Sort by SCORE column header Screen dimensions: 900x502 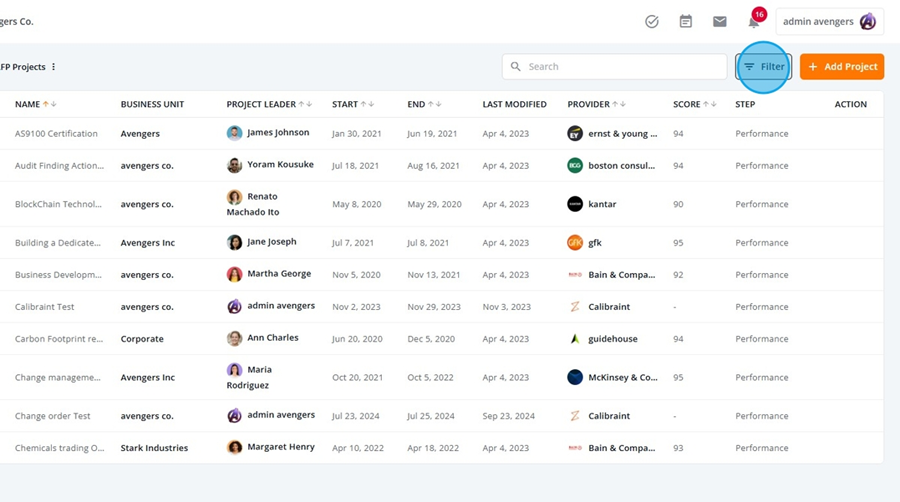pos(695,104)
